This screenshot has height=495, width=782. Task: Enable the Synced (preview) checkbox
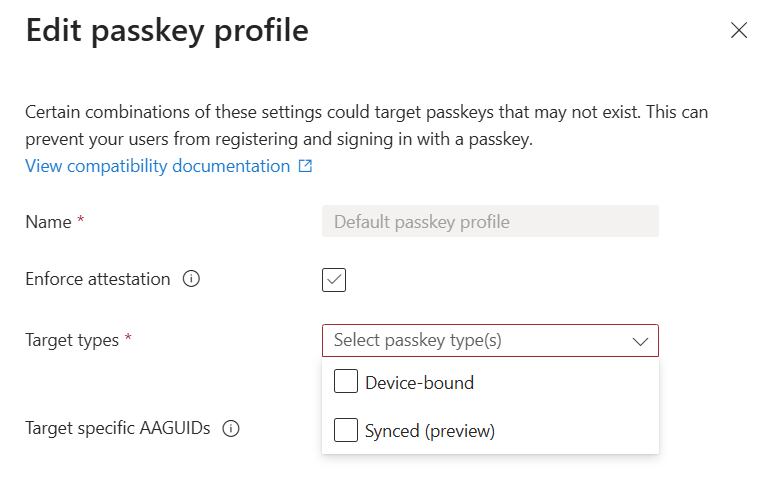pyautogui.click(x=346, y=431)
